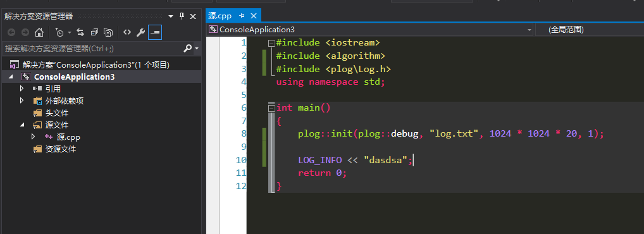Fold the main function at line 6
The height and width of the screenshot is (234, 644).
tap(271, 108)
